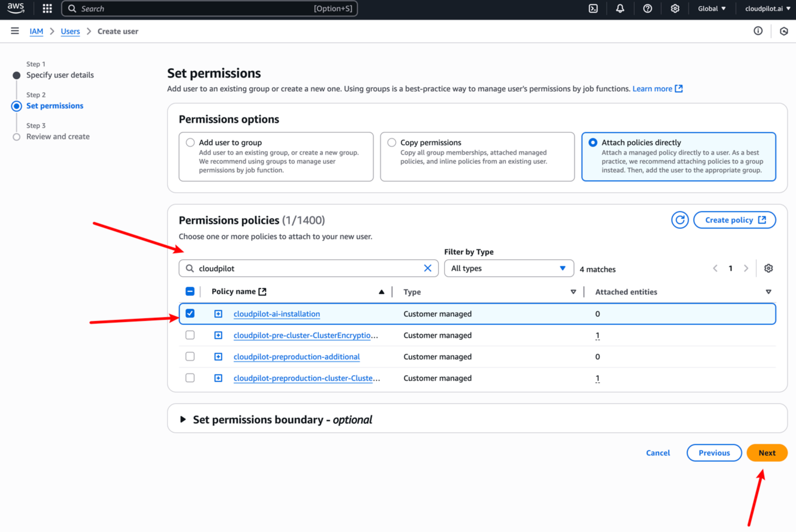Open Create policy in new tab

tap(734, 220)
